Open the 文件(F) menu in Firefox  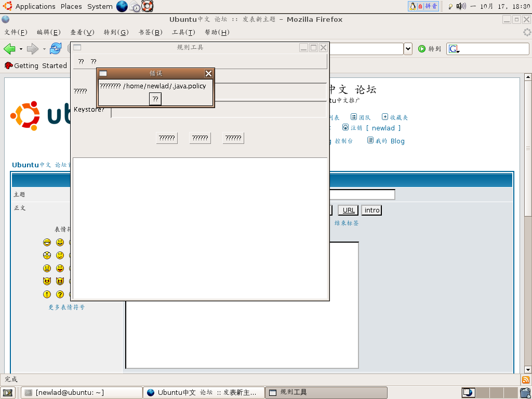click(16, 32)
